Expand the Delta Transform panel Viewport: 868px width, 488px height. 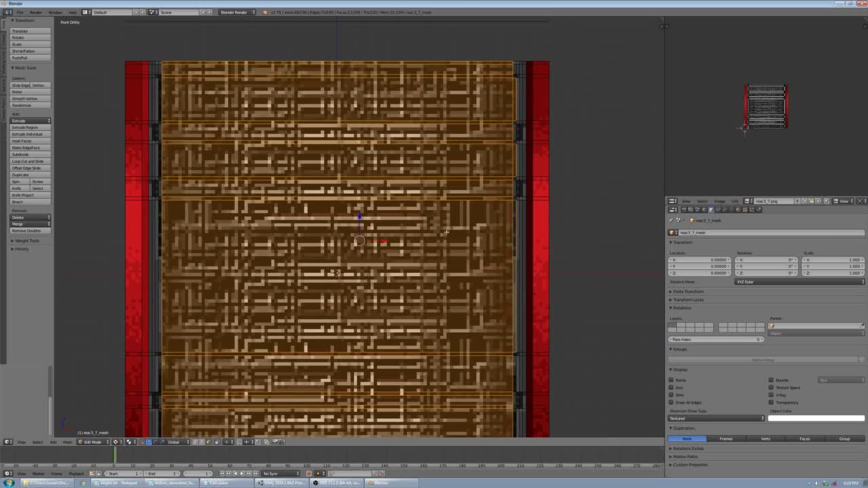[x=687, y=291]
